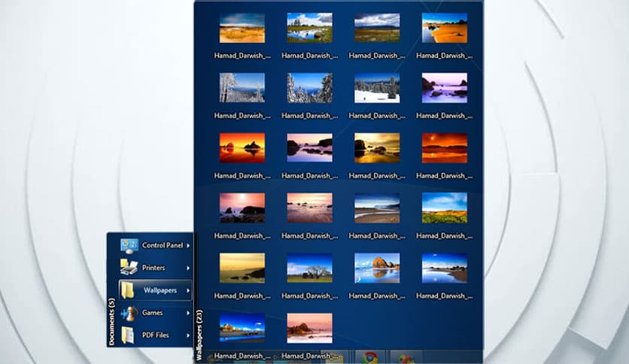Open the golden sand dunes wallpaper thumbnail
This screenshot has height=364, width=629.
point(242,28)
